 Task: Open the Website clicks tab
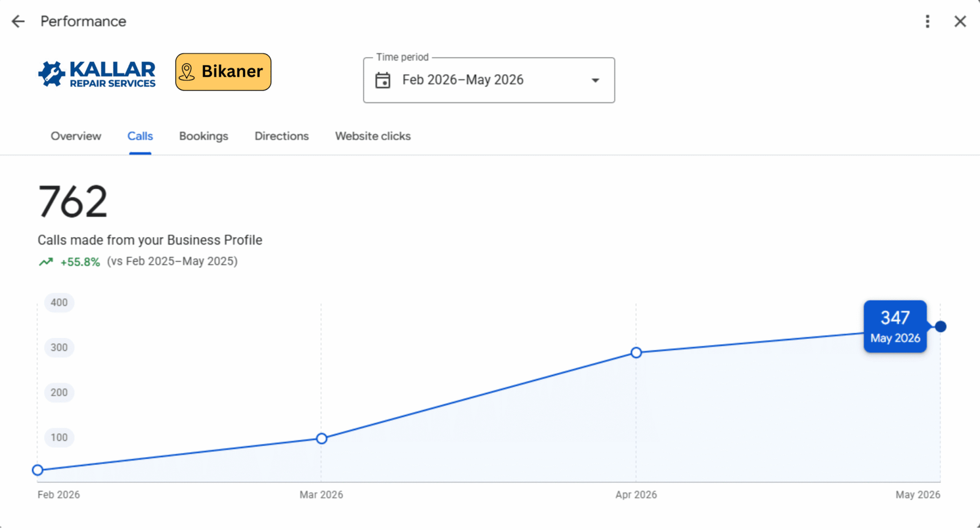click(x=373, y=136)
